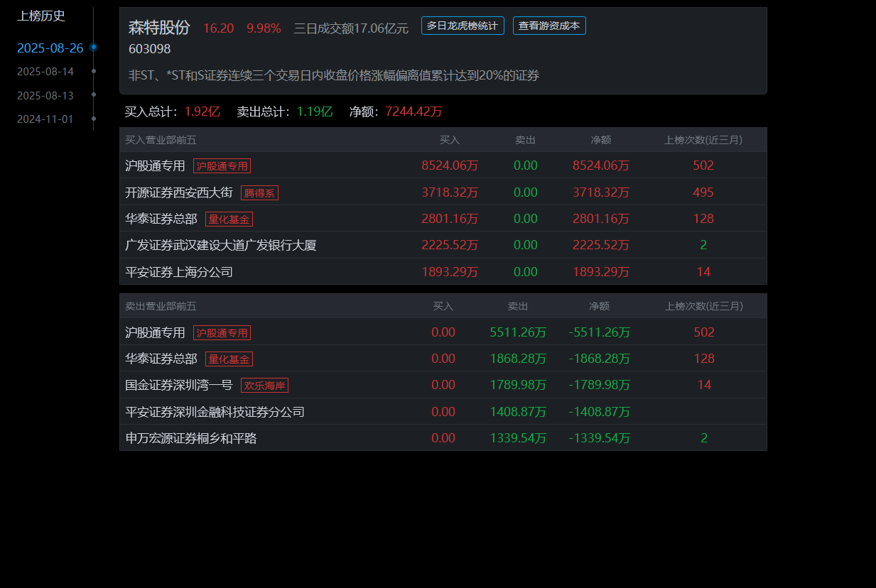Click the 9.98% change value
876x588 pixels.
tap(264, 28)
